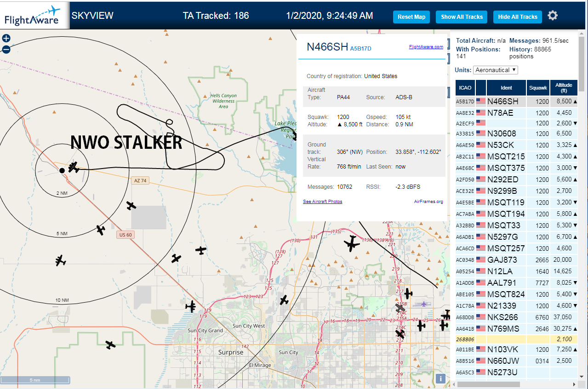The height and width of the screenshot is (389, 588).
Task: Select N466SH row in aircraft table
Action: pyautogui.click(x=516, y=101)
